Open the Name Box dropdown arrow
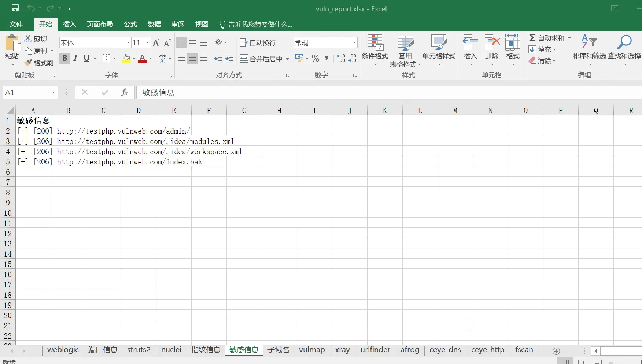Image resolution: width=642 pixels, height=364 pixels. click(x=53, y=92)
